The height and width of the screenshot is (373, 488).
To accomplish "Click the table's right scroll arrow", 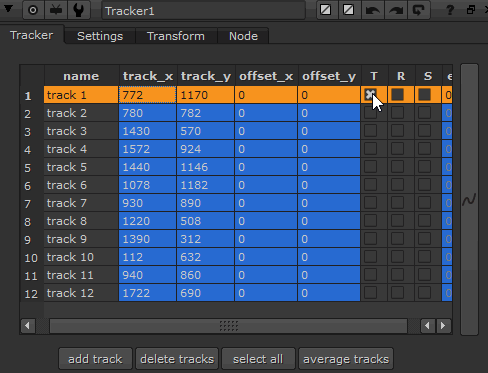I will tap(443, 326).
